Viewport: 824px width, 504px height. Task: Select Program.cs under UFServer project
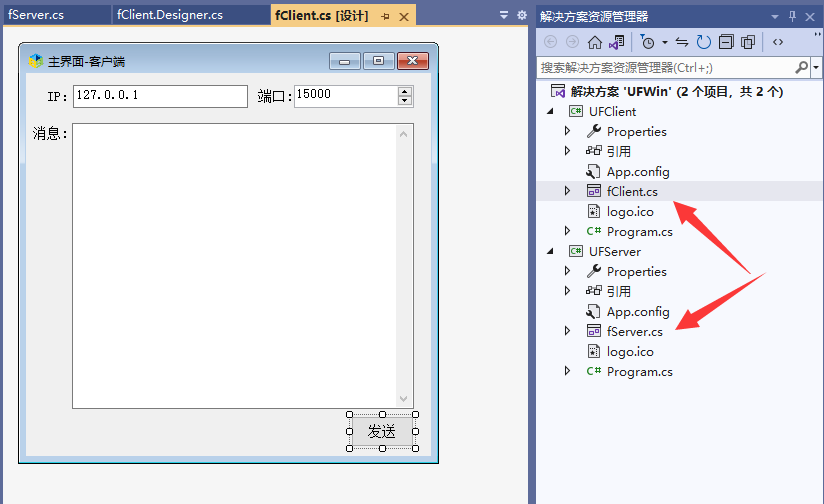point(639,371)
